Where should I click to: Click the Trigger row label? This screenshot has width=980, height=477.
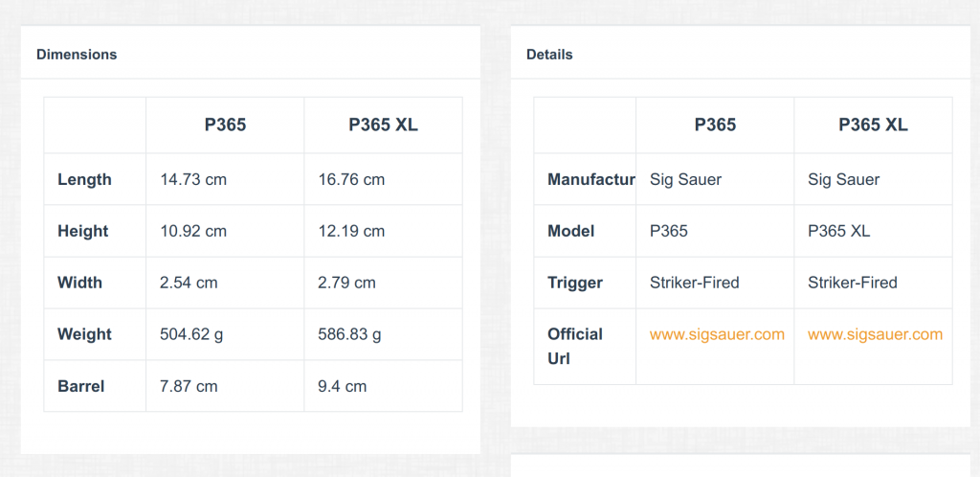[x=575, y=283]
